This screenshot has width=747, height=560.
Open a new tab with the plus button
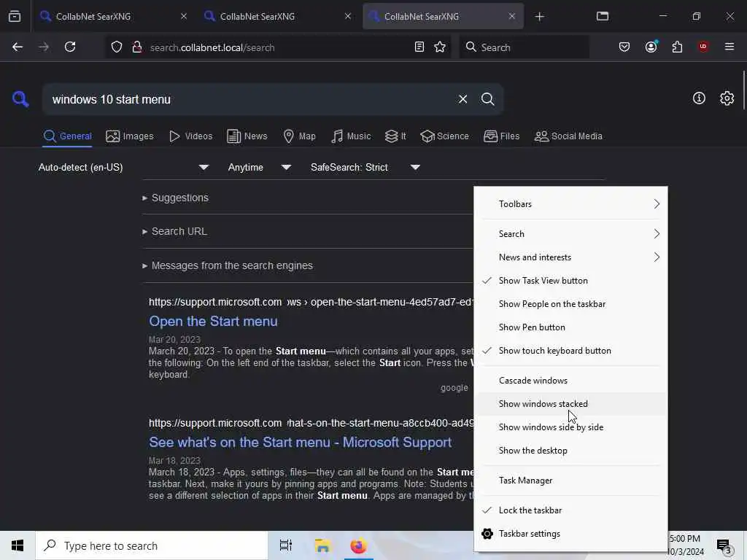click(539, 17)
